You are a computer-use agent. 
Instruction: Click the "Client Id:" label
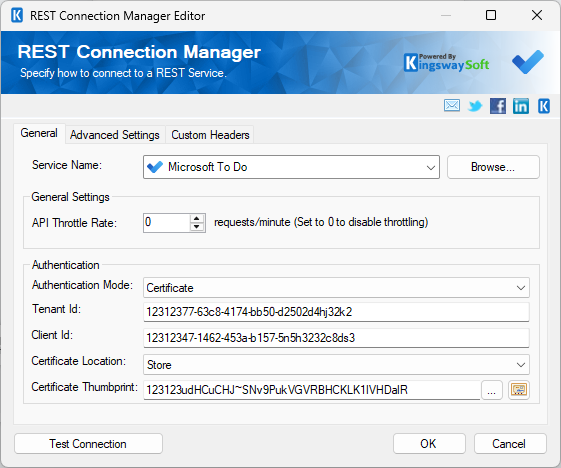(52, 335)
